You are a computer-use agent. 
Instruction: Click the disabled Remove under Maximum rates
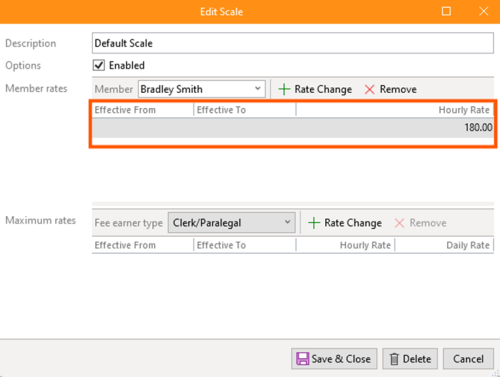pos(420,223)
